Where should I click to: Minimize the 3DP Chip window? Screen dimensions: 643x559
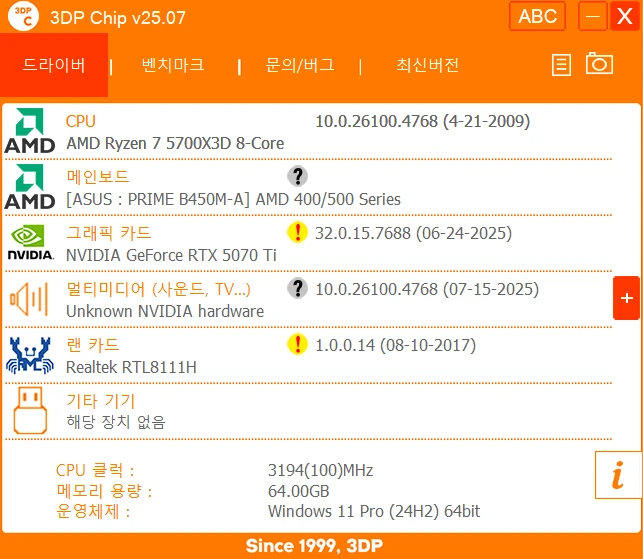(x=593, y=16)
